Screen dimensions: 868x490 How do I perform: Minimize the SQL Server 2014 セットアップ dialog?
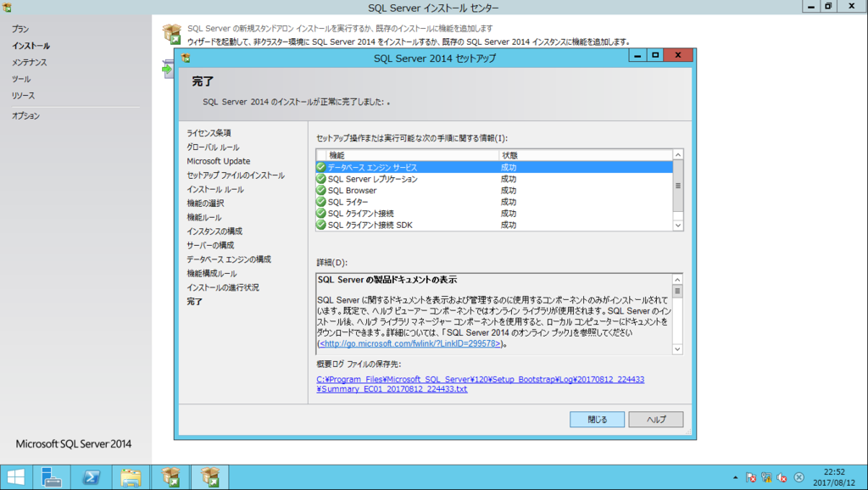tap(637, 55)
